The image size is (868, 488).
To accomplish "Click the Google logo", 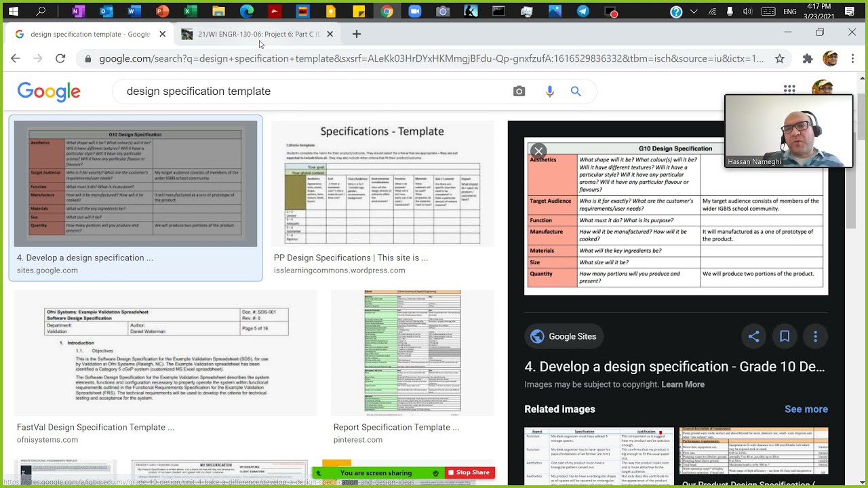I will click(49, 91).
